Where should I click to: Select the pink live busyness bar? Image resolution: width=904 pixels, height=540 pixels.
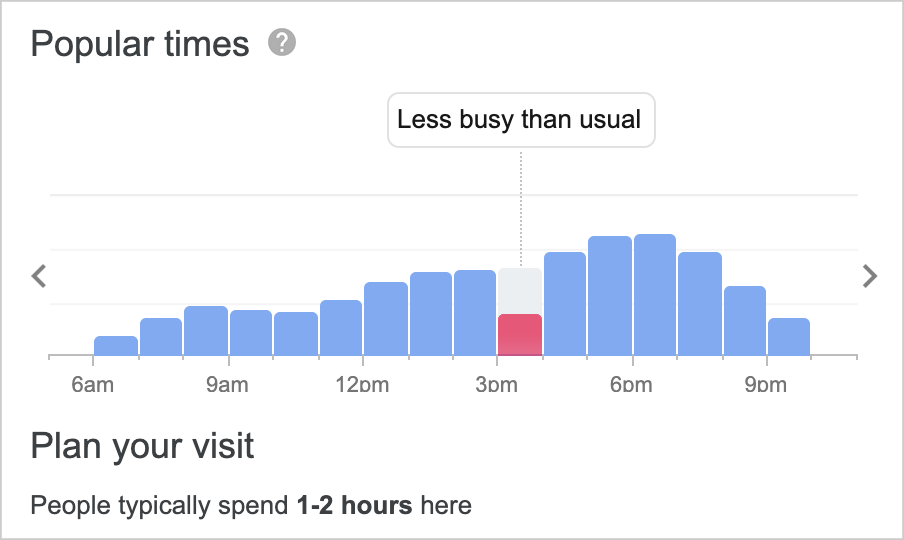(x=520, y=335)
